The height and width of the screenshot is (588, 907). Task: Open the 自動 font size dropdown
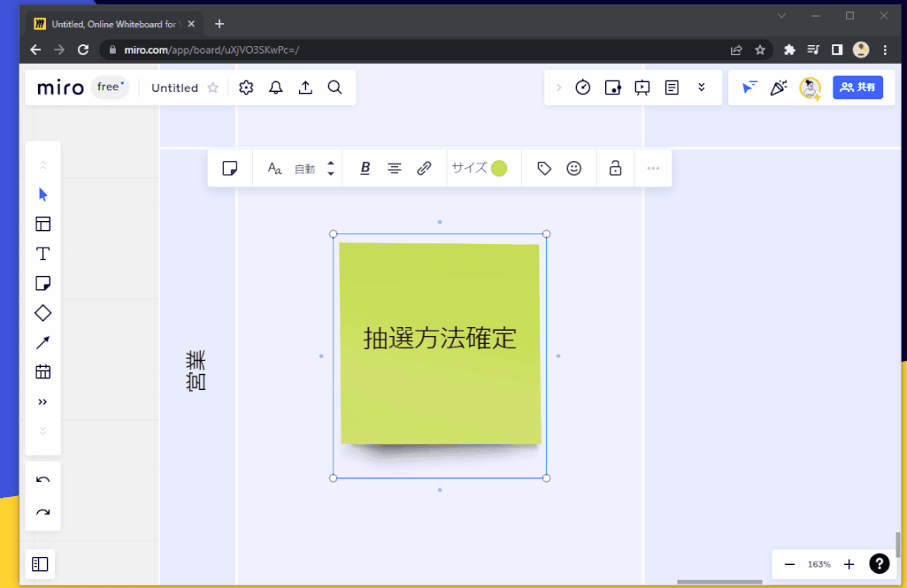tap(304, 169)
